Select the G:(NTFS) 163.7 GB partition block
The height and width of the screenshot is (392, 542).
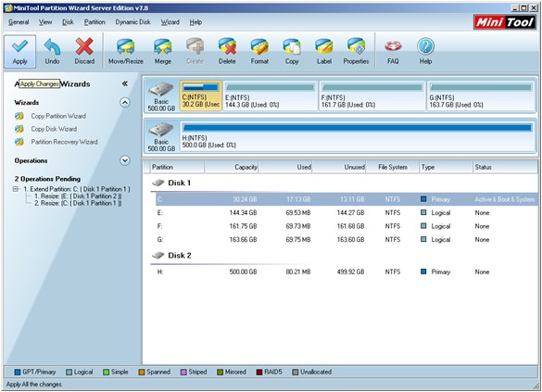click(481, 95)
